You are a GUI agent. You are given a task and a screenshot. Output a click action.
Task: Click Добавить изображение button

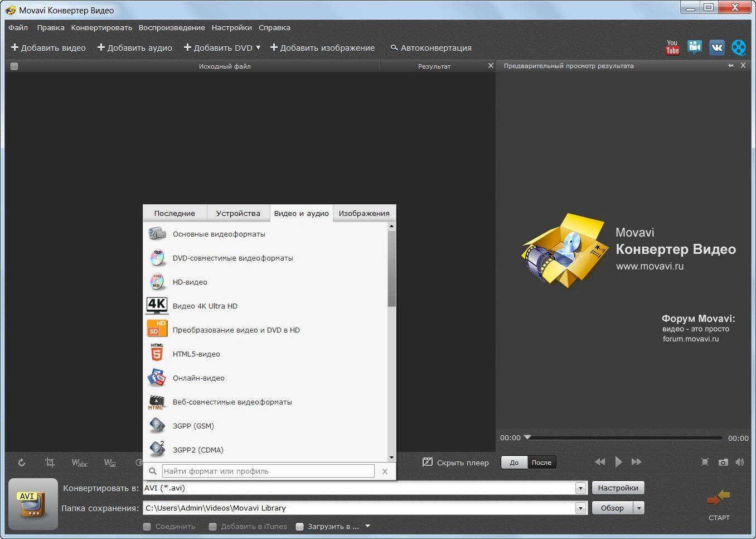pos(322,47)
